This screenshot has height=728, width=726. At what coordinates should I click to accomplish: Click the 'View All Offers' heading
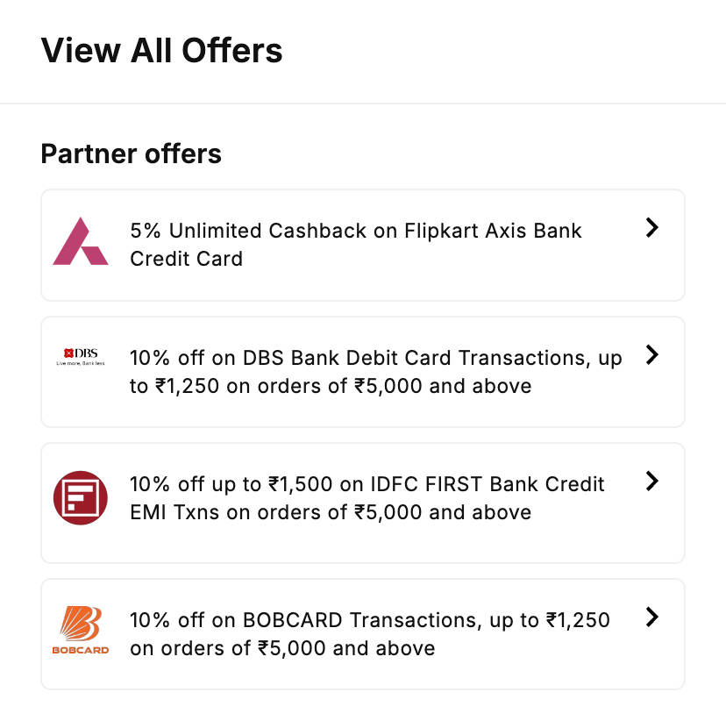(x=162, y=50)
